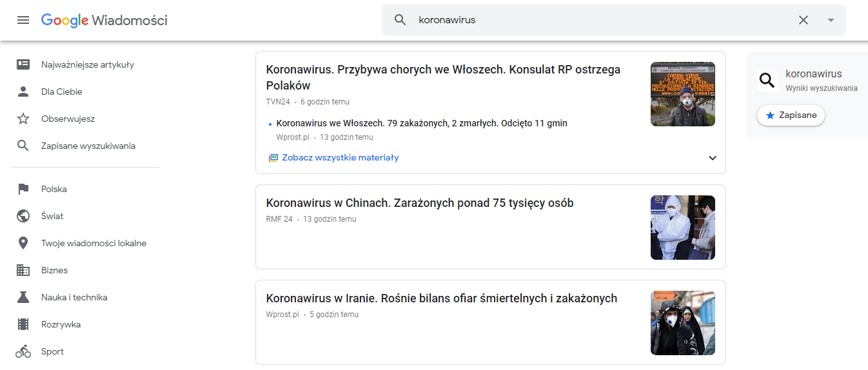The width and height of the screenshot is (868, 370).
Task: Click the Rozrywka film strip icon
Action: point(23,324)
